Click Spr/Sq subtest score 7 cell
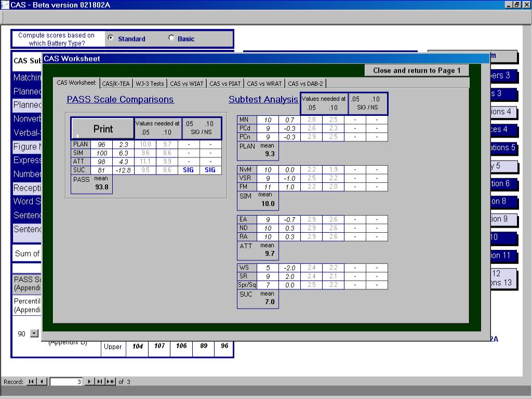532x399 pixels. coord(268,285)
